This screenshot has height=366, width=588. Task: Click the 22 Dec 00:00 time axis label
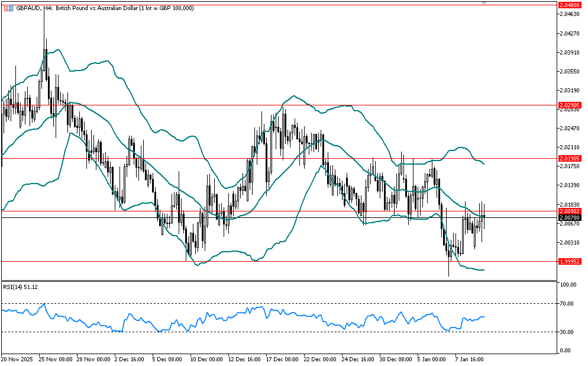tap(321, 359)
